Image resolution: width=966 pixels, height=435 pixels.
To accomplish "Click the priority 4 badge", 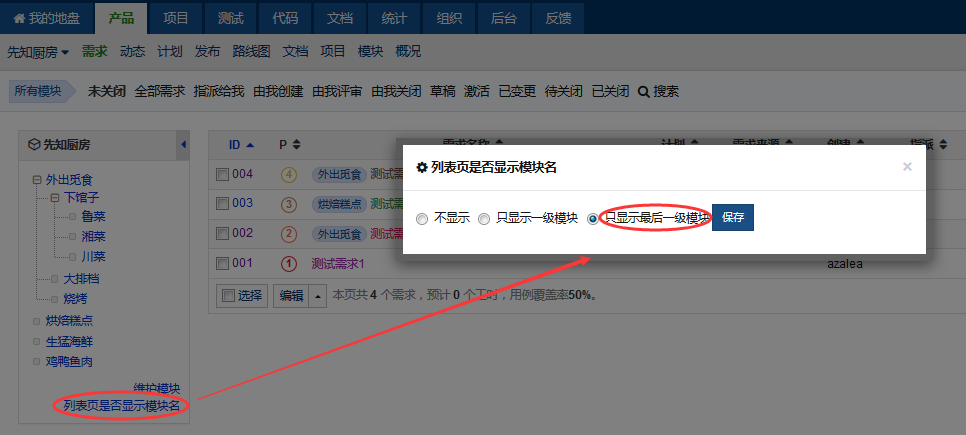I will point(289,175).
